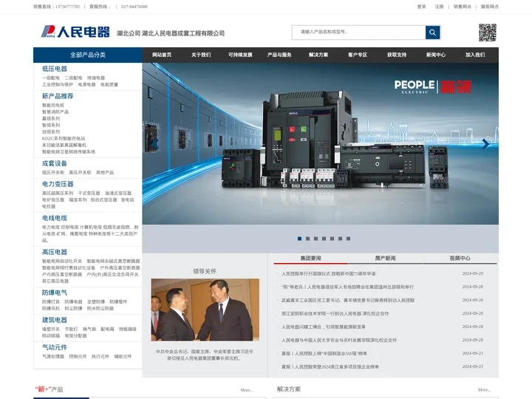Open 加入我们 menu item
This screenshot has width=532, height=399.
(x=475, y=55)
